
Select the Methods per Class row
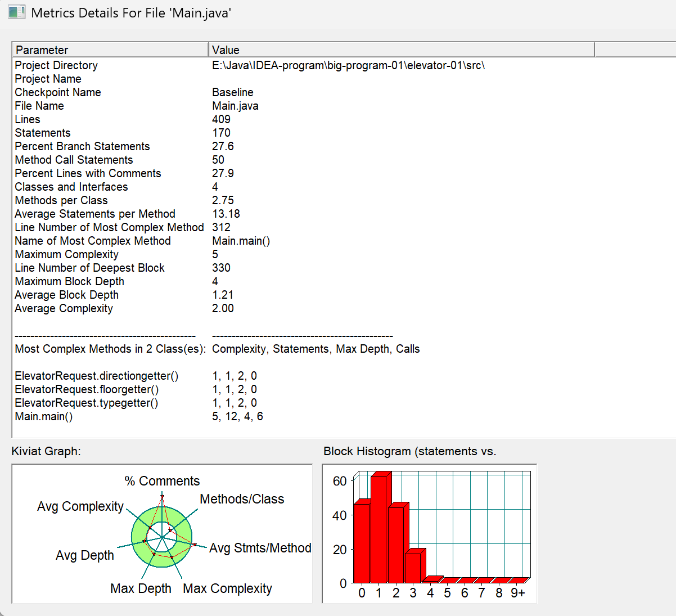point(61,200)
